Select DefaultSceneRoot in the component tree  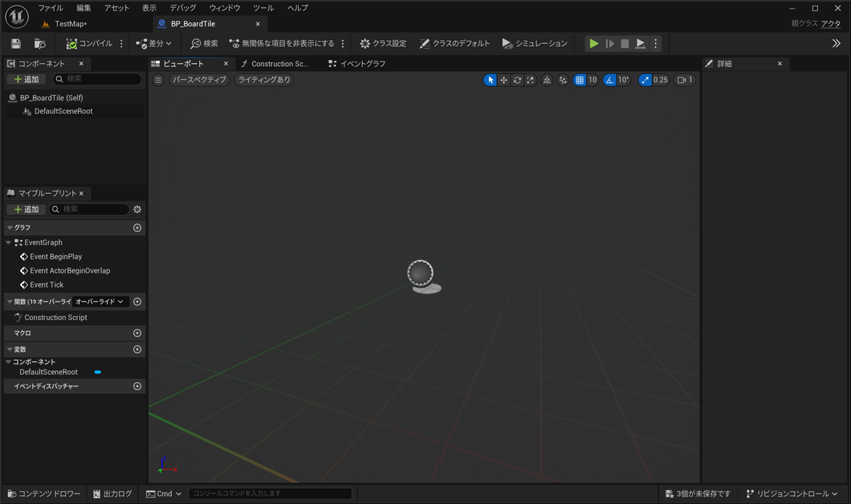pos(63,111)
